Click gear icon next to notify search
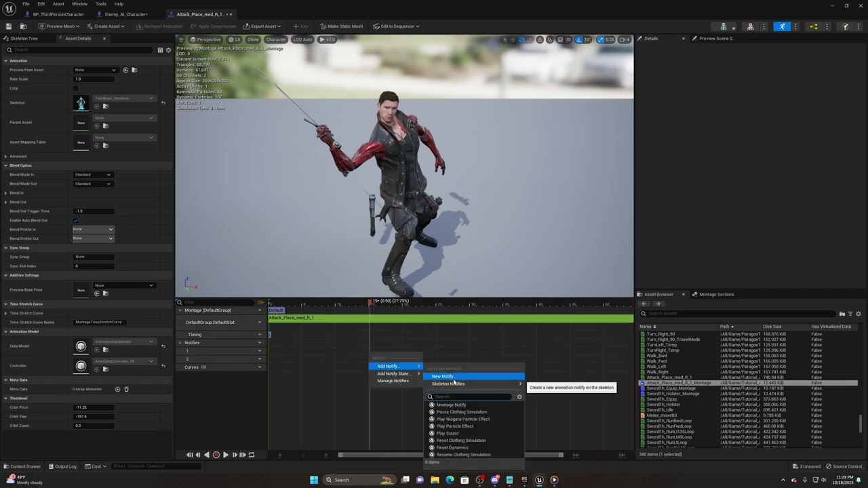The image size is (868, 488). [x=519, y=397]
